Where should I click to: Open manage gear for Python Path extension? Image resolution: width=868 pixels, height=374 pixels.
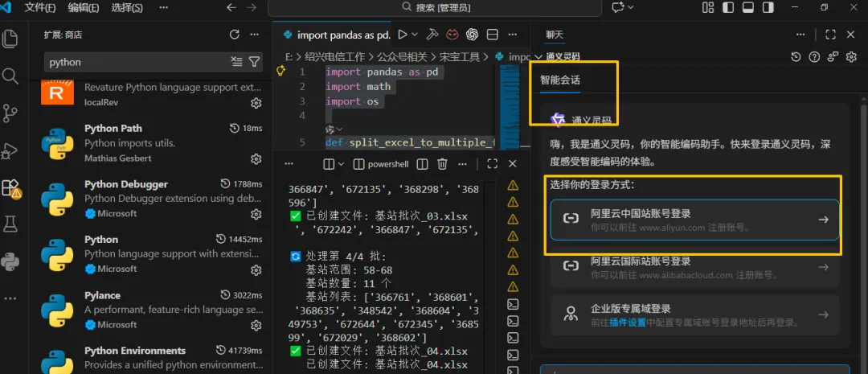[x=256, y=159]
